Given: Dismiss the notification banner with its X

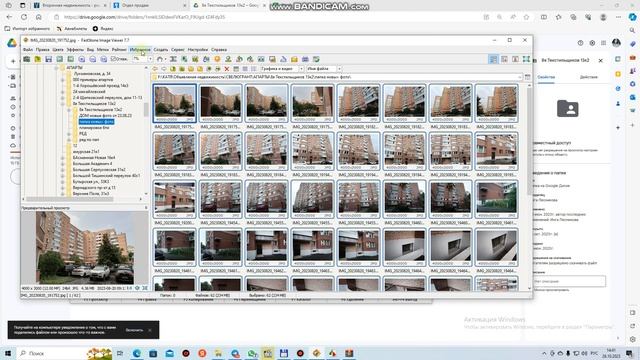Looking at the screenshot, I should [x=150, y=330].
